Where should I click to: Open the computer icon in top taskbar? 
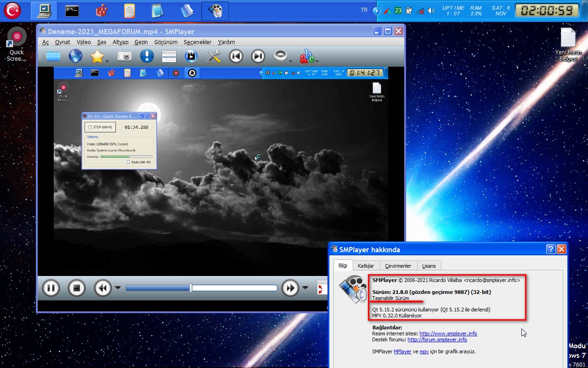point(44,11)
